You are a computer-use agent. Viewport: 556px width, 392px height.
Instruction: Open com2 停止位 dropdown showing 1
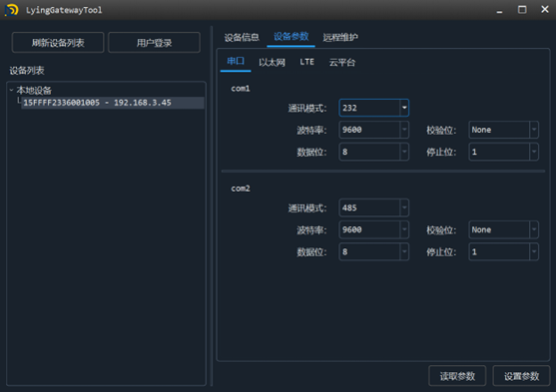pyautogui.click(x=503, y=251)
